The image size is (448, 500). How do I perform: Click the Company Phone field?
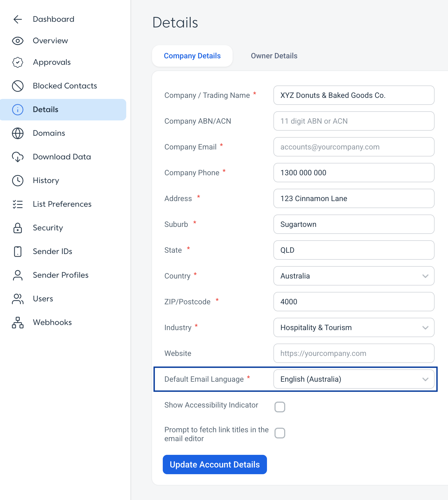[x=354, y=173]
